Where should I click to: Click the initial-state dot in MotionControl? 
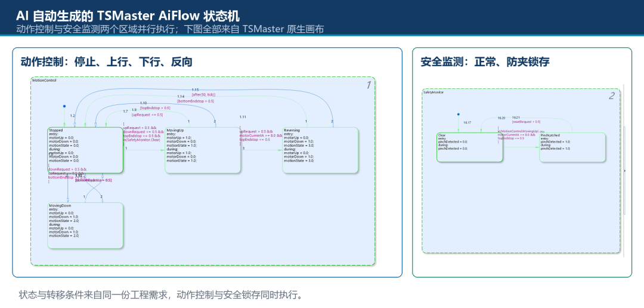(x=64, y=106)
